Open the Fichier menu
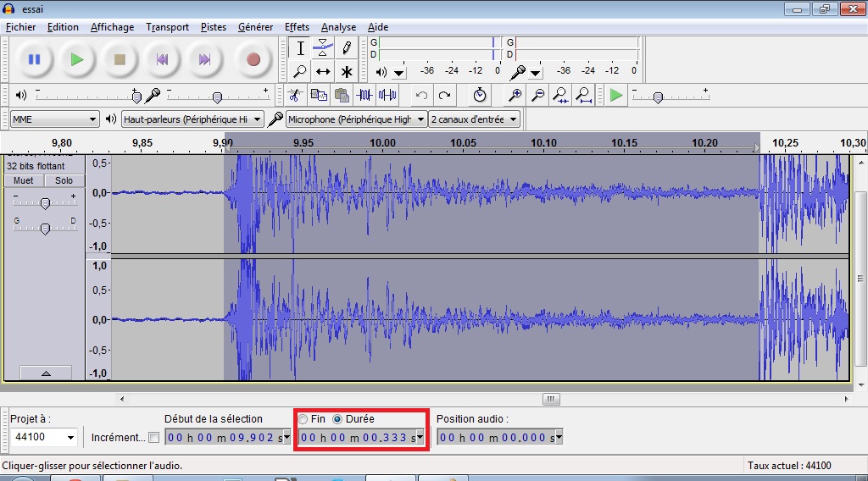 point(20,27)
